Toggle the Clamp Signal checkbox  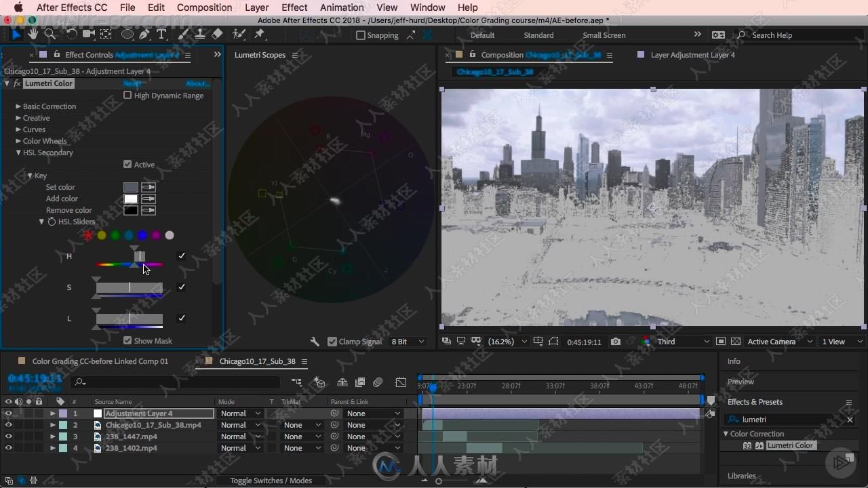[x=332, y=342]
